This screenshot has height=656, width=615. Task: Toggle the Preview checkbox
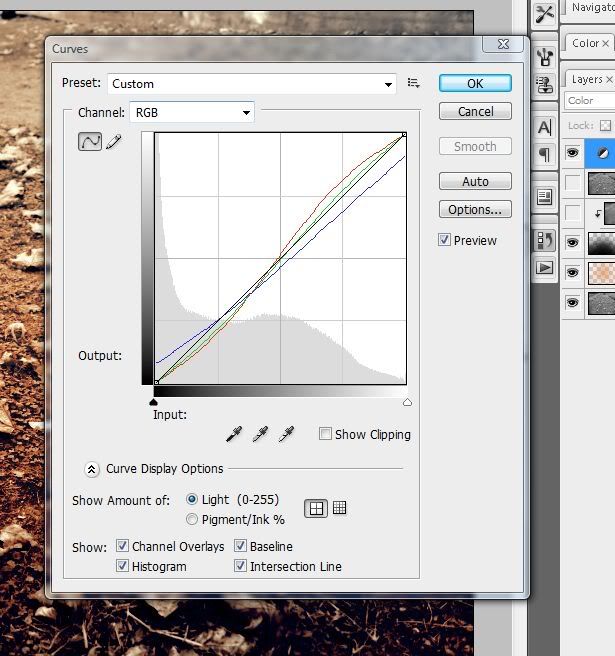(444, 240)
